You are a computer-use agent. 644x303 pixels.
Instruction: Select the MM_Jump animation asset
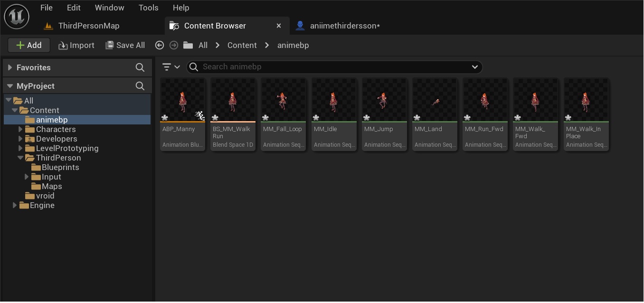pyautogui.click(x=384, y=114)
